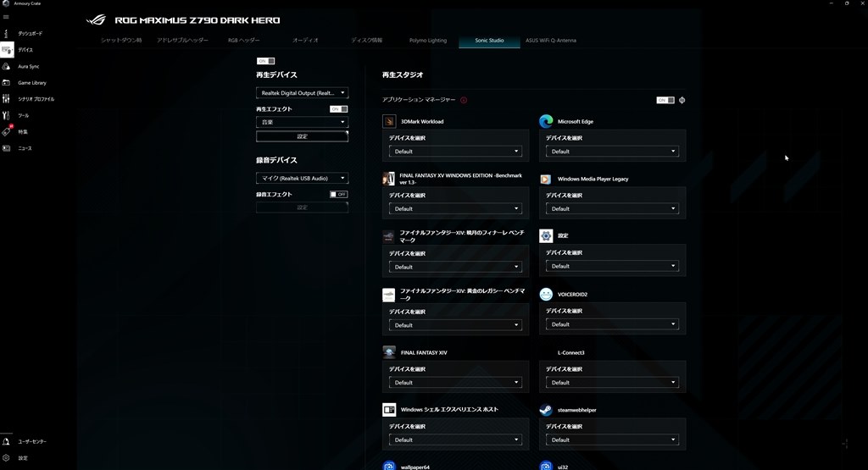Open the マイク (Realtek USB Audio) recording dropdown
Viewport: 868px width, 470px height.
(x=303, y=178)
